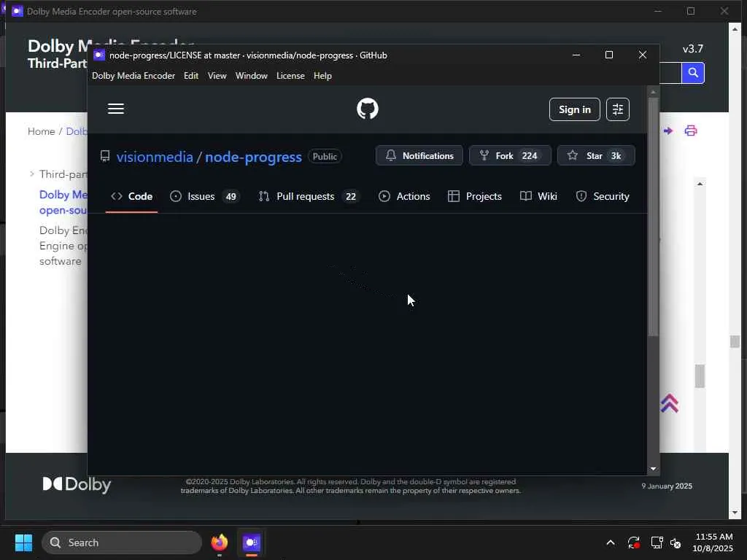The width and height of the screenshot is (747, 560).
Task: Click the muted volume tray icon
Action: [x=676, y=542]
